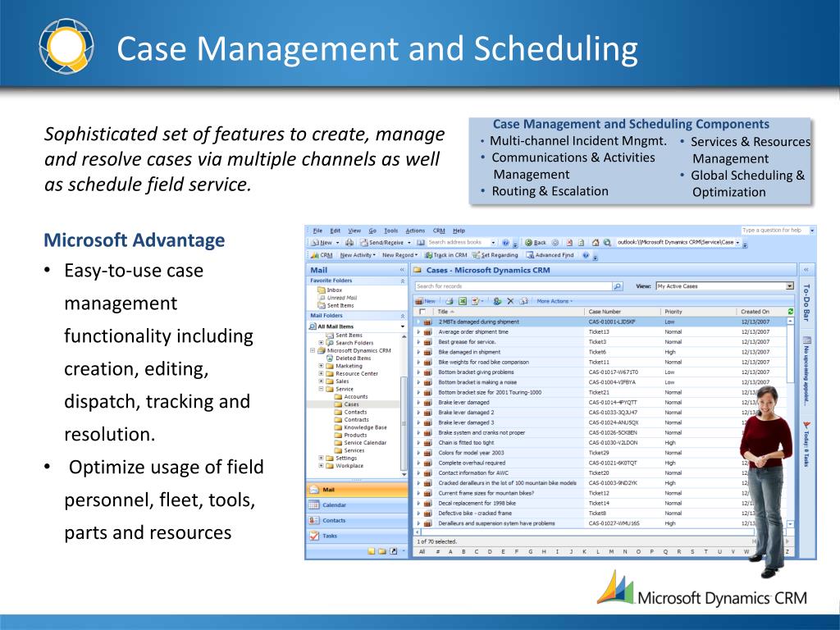The height and width of the screenshot is (630, 840).
Task: Open the File menu
Action: coord(317,231)
